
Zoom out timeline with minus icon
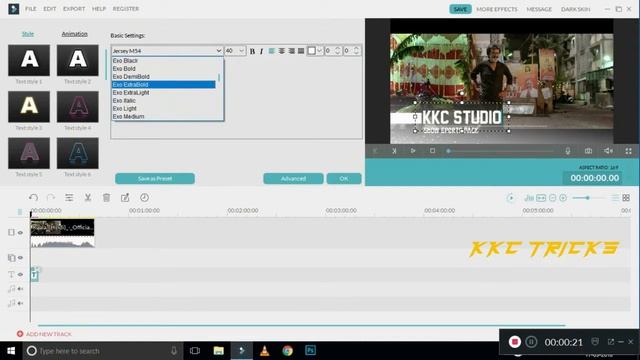click(x=552, y=198)
